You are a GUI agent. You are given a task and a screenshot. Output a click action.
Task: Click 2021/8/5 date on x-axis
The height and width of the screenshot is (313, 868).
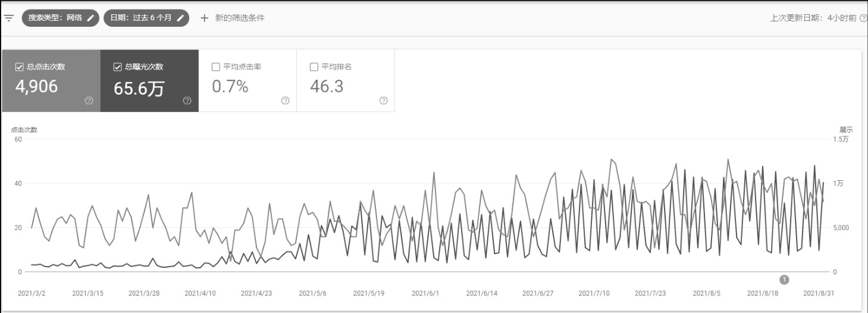click(x=707, y=293)
